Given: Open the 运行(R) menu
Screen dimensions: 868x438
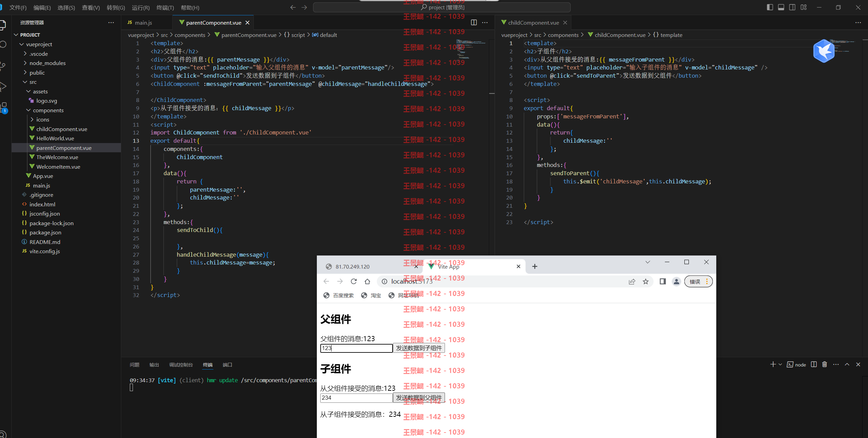Looking at the screenshot, I should [141, 8].
